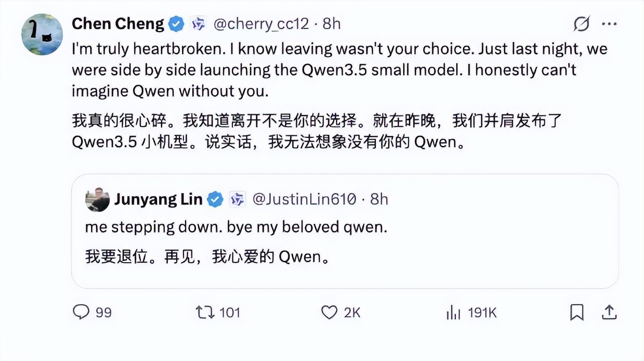Open the @cherry_cc12 handle link

261,23
